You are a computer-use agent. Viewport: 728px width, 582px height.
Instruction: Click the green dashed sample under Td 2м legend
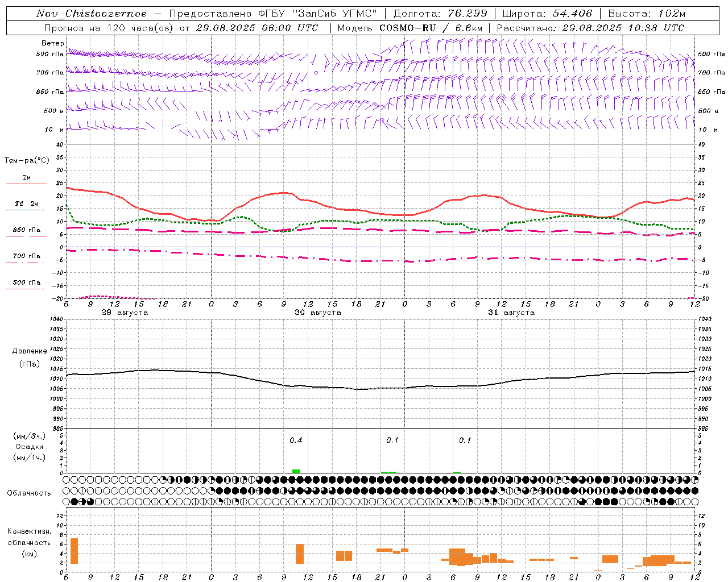26,210
